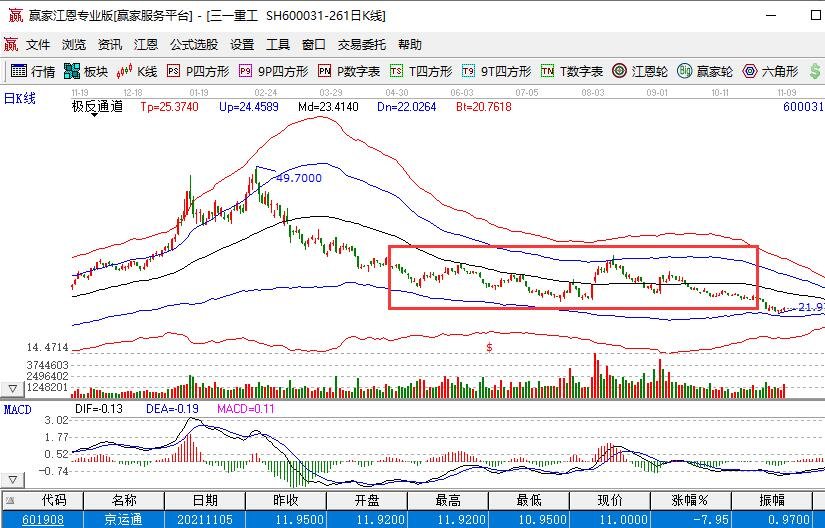The image size is (825, 528).
Task: Collapse the volume panel triangle button
Action: (x=13, y=389)
